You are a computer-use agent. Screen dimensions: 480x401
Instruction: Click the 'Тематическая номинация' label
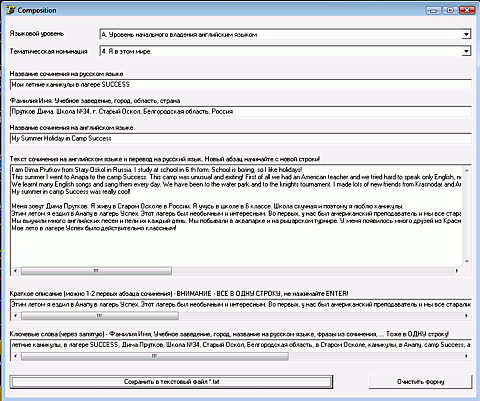click(49, 51)
